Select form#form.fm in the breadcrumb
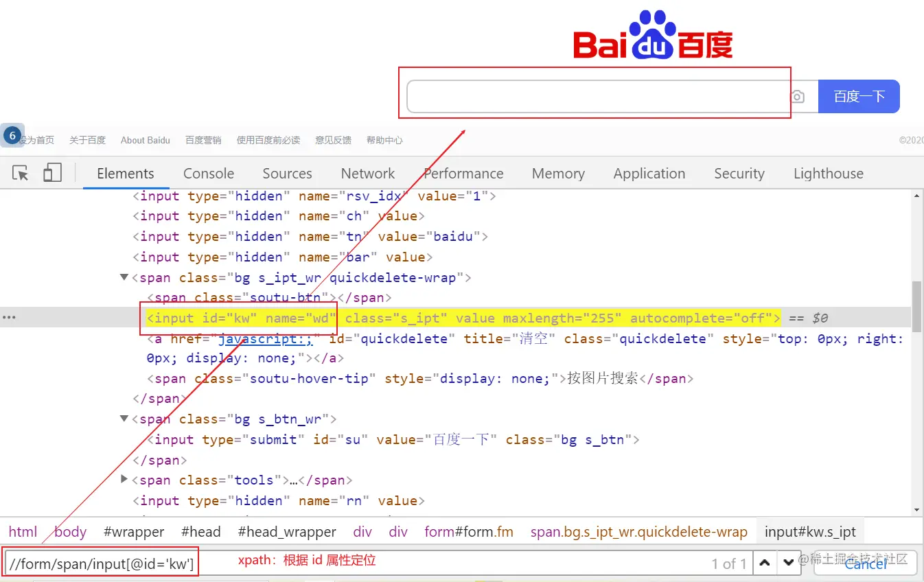The image size is (924, 582). point(469,532)
